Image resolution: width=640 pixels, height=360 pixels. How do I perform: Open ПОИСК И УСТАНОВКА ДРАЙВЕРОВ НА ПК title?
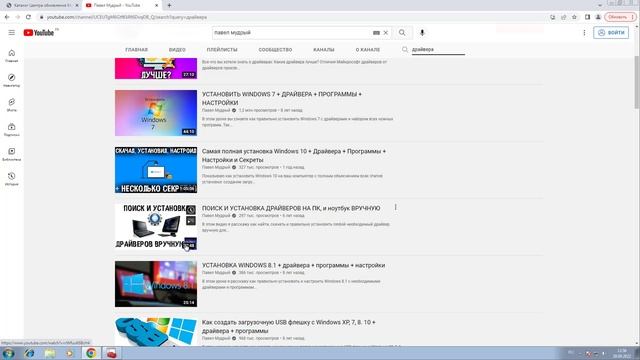coord(291,208)
